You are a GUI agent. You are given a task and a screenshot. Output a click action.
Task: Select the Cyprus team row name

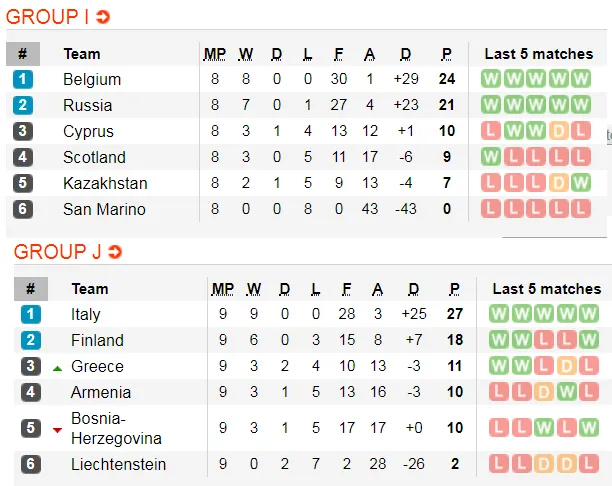point(88,131)
